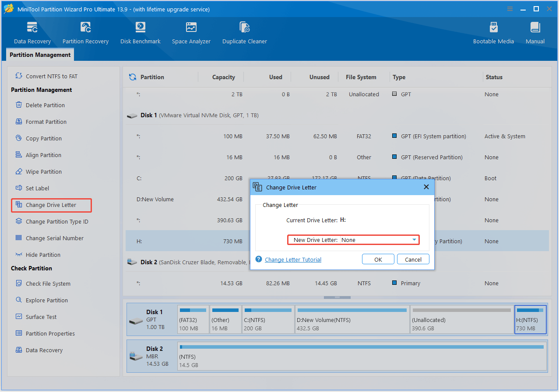Click the blue help icon in the dialog
559x392 pixels.
259,259
